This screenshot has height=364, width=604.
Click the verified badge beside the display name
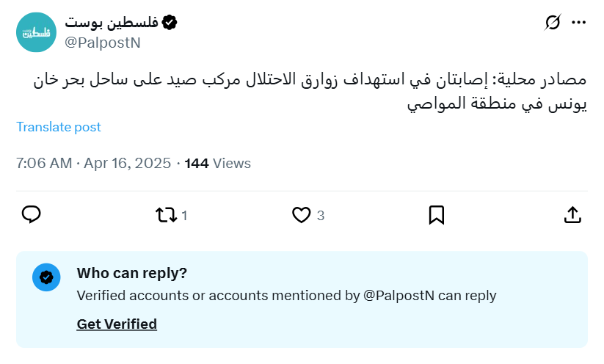(x=170, y=23)
